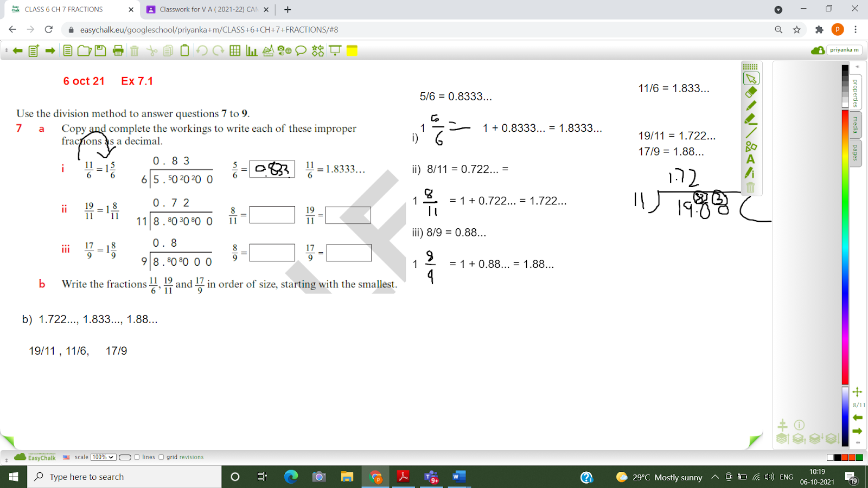Screen dimensions: 868x488
Task: Open the camera and web media icon
Action: point(284,50)
